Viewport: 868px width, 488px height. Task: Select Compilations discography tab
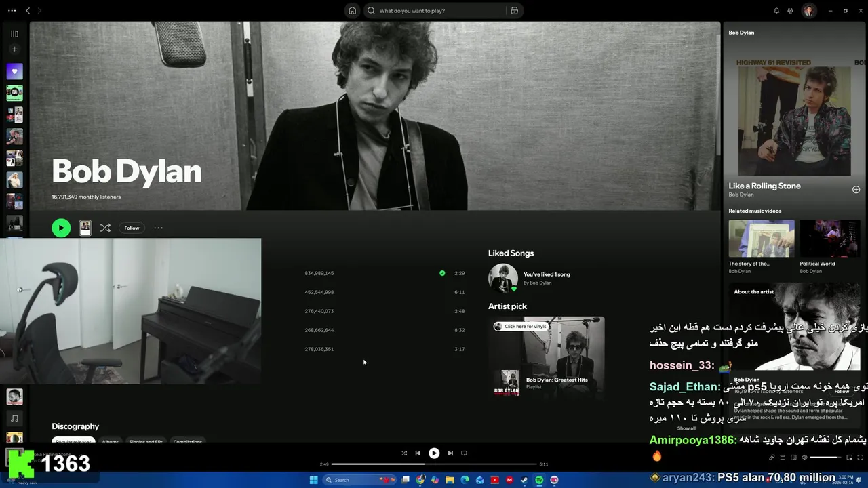[188, 441]
